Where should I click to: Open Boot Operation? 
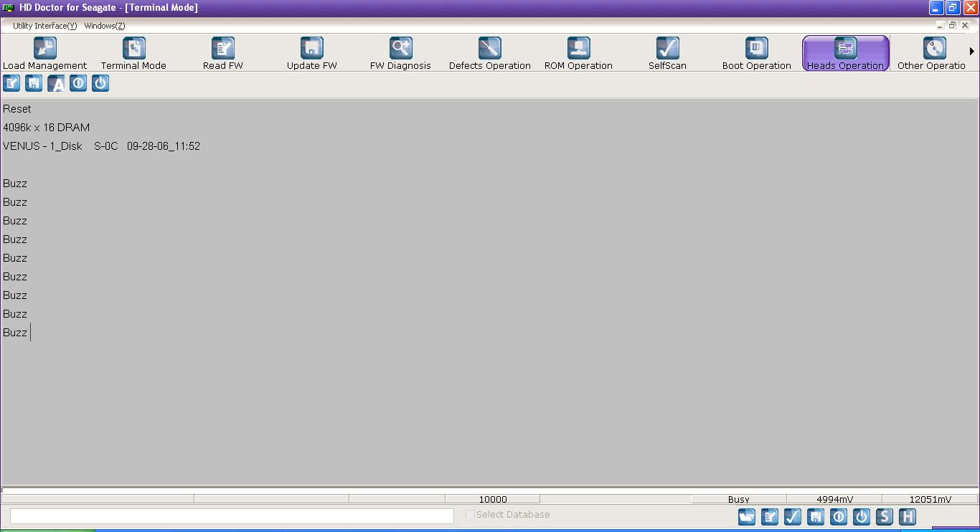pyautogui.click(x=756, y=54)
